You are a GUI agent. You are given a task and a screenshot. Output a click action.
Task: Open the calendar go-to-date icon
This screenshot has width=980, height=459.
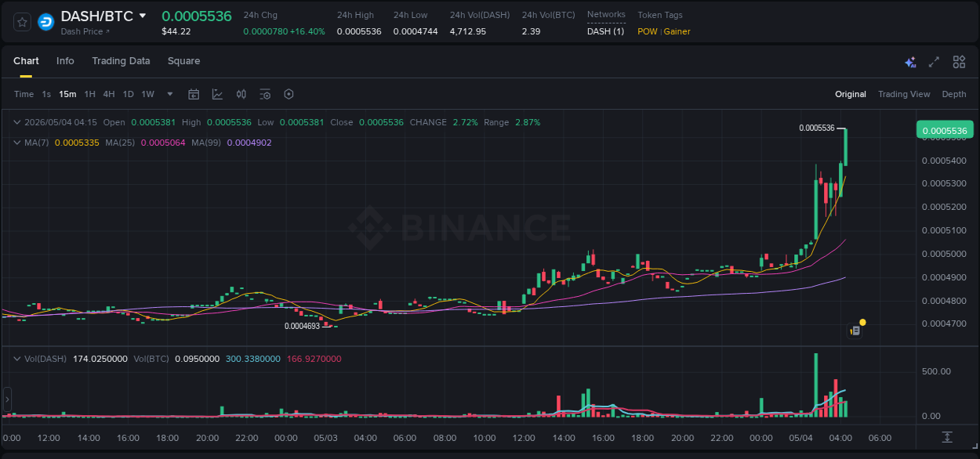pos(194,94)
